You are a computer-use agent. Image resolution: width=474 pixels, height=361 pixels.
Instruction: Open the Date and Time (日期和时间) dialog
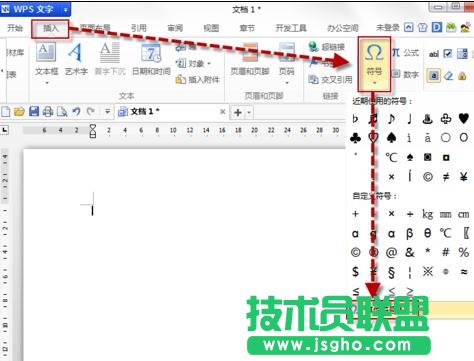(x=151, y=60)
